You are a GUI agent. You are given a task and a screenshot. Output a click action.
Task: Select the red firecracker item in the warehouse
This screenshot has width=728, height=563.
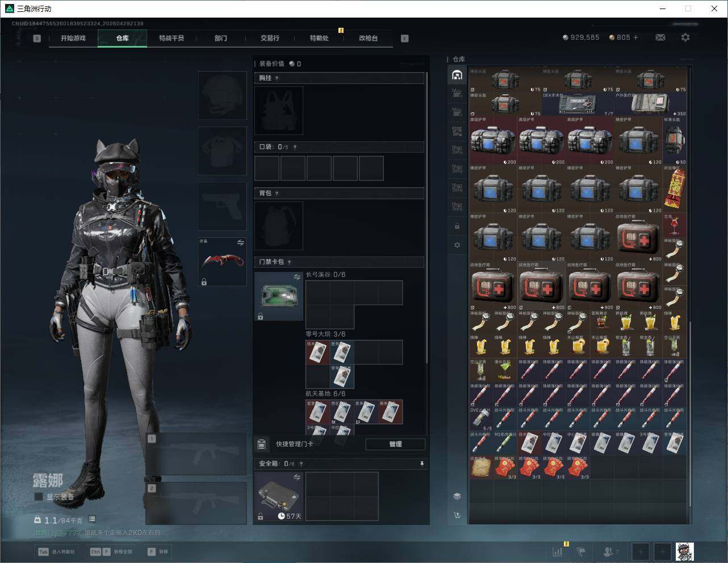click(675, 190)
